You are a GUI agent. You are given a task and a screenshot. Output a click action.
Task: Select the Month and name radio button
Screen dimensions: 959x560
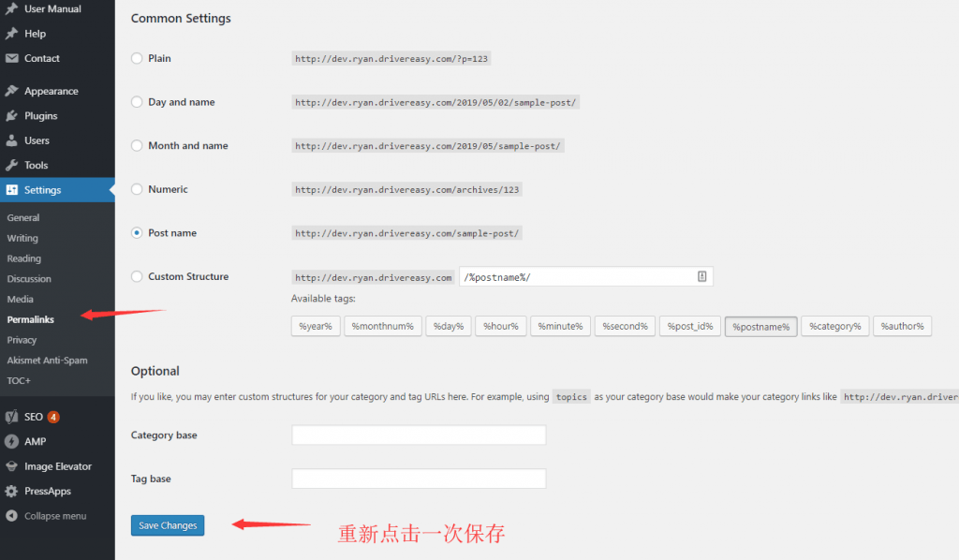pyautogui.click(x=137, y=145)
